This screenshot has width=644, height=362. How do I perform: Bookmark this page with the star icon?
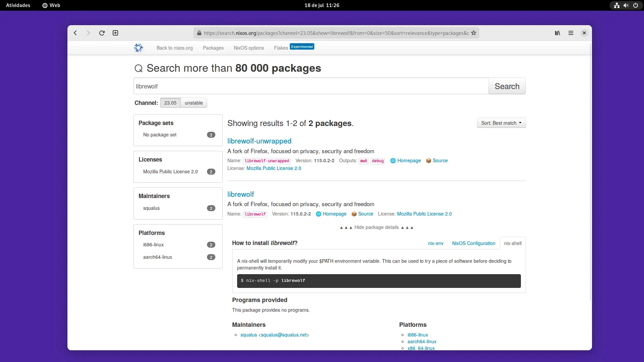pyautogui.click(x=474, y=33)
